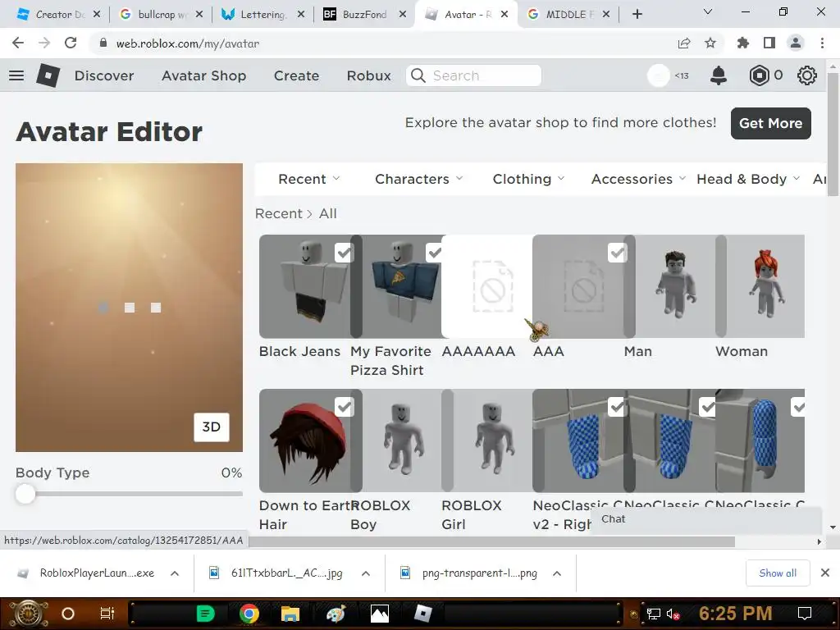
Task: Select the Man character thumbnail
Action: pyautogui.click(x=674, y=286)
